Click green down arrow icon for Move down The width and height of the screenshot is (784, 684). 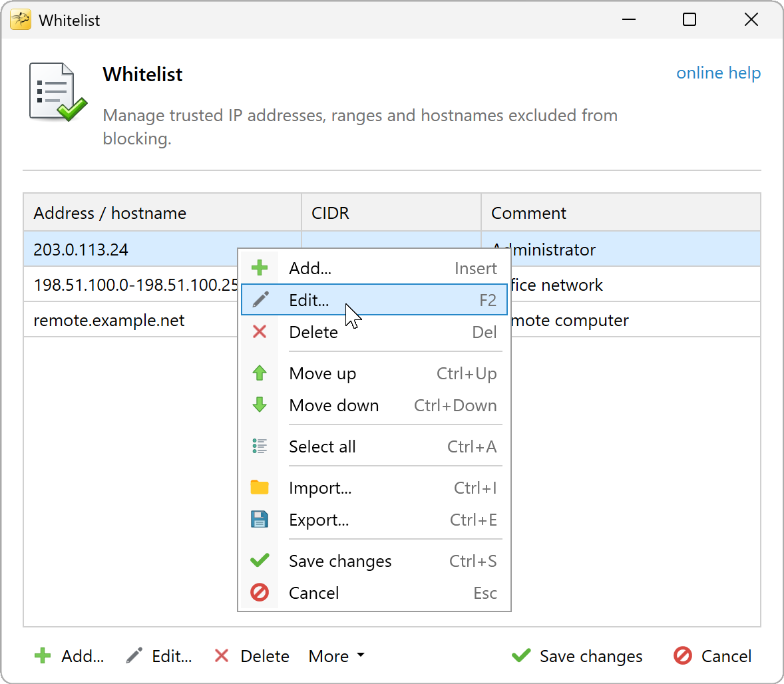pyautogui.click(x=260, y=405)
